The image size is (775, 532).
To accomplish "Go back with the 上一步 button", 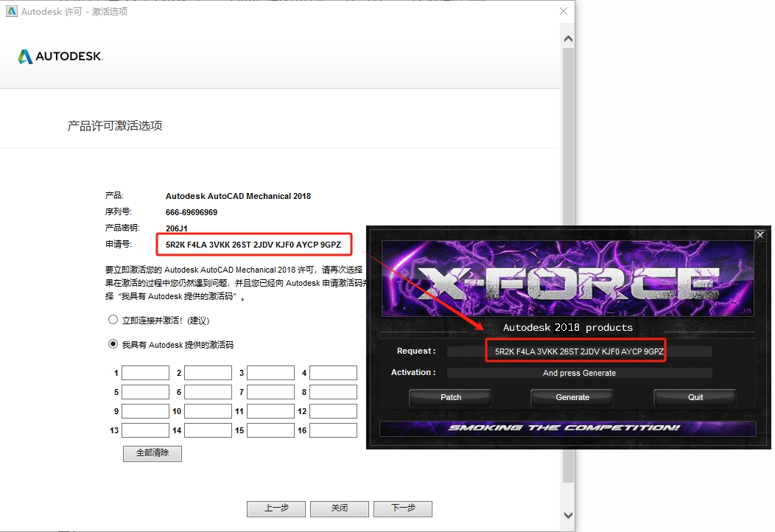I will click(x=276, y=508).
